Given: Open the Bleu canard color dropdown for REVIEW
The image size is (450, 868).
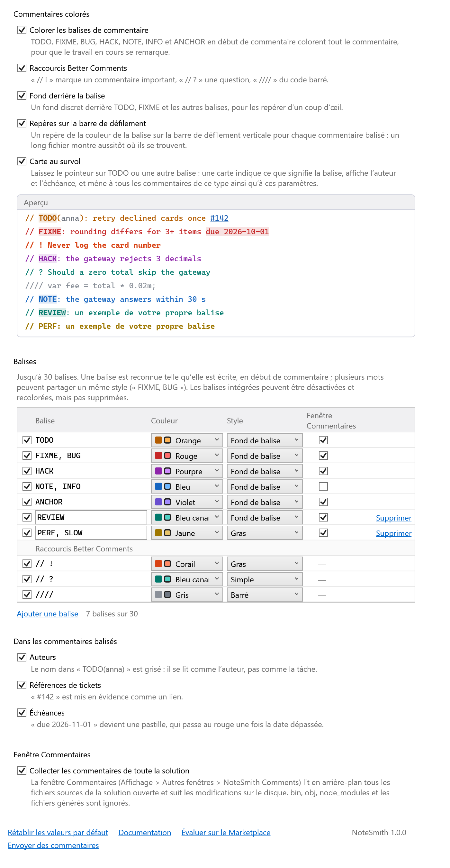Looking at the screenshot, I should [x=187, y=517].
